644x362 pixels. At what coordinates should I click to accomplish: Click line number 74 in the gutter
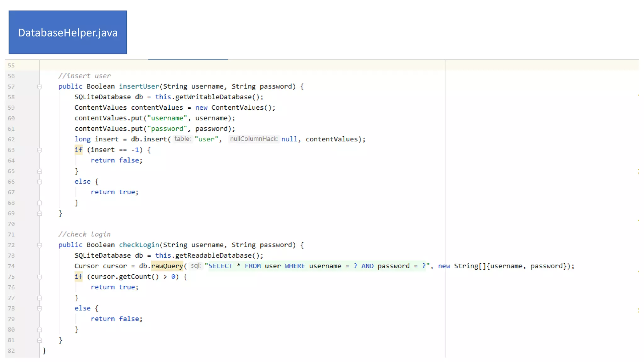(x=11, y=266)
